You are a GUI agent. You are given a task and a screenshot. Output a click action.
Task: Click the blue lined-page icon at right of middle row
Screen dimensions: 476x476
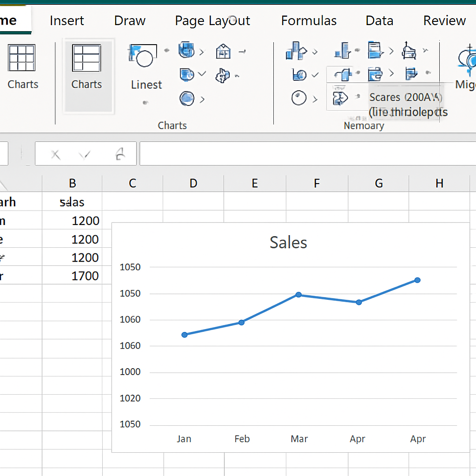point(411,74)
